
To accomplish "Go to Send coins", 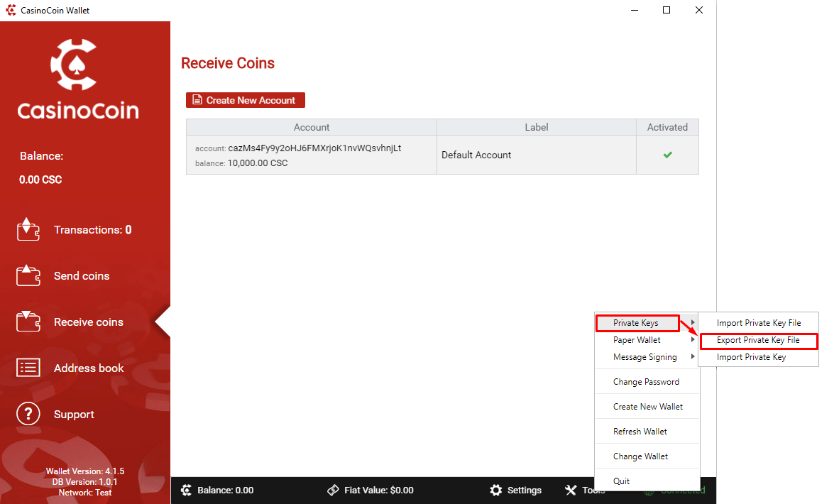I will point(82,276).
